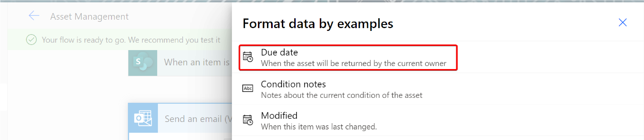The width and height of the screenshot is (644, 140).
Task: Open the 'When an item is' trigger card
Action: click(x=180, y=63)
